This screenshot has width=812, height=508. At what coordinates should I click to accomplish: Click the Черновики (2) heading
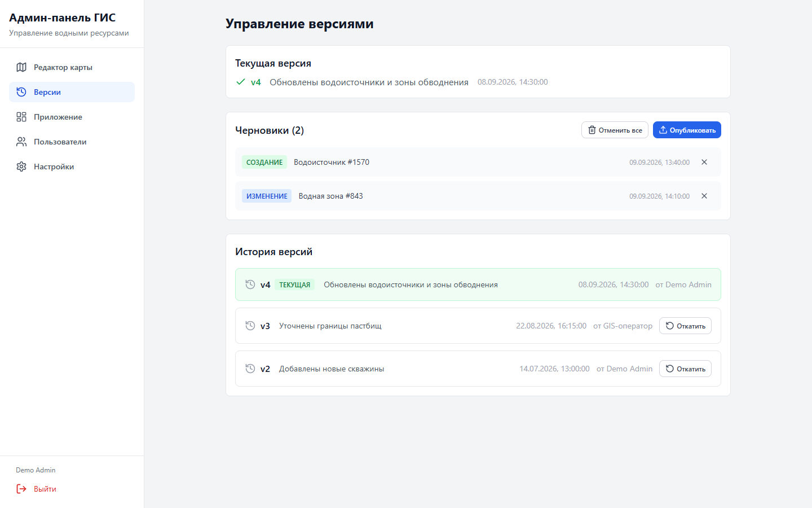pyautogui.click(x=270, y=130)
